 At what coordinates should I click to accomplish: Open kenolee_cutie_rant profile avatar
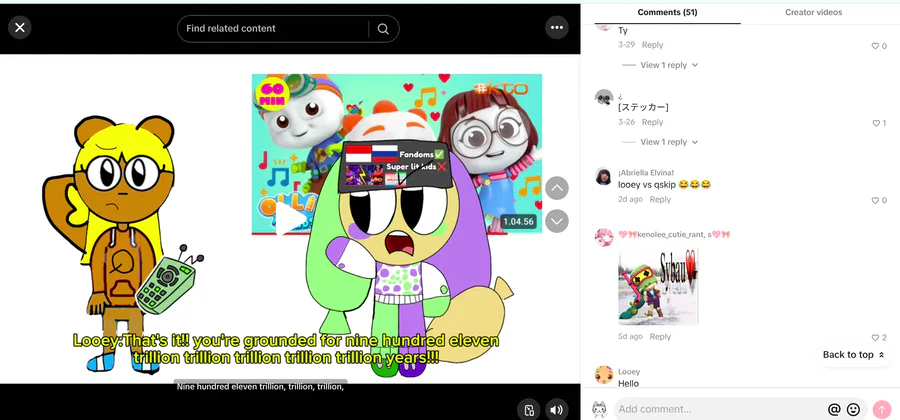[603, 237]
